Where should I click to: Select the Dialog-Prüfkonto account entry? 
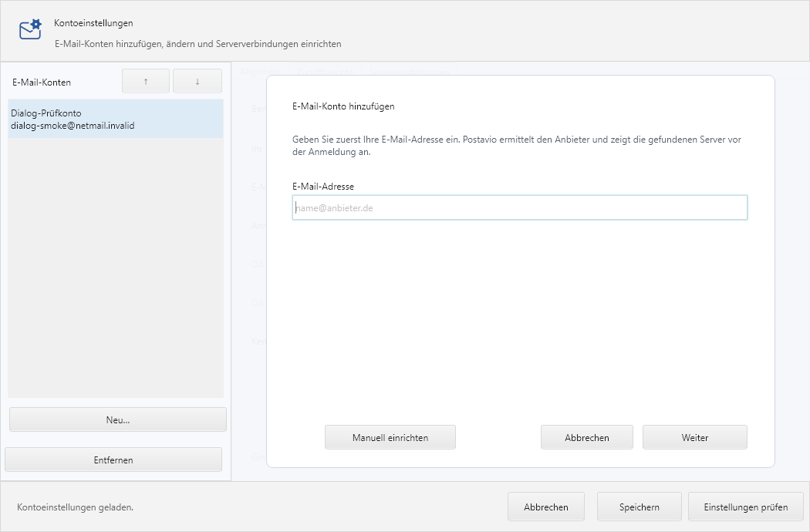116,120
